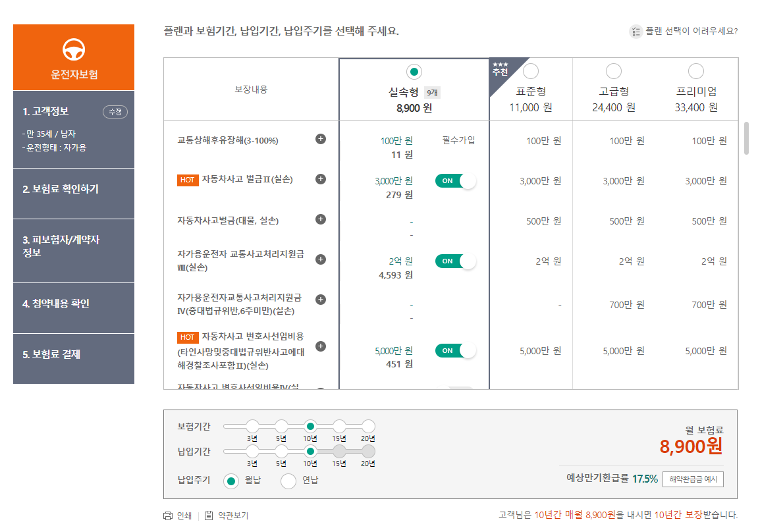Click the 표준형 11,000 원 price
The image size is (758, 532).
(x=531, y=108)
